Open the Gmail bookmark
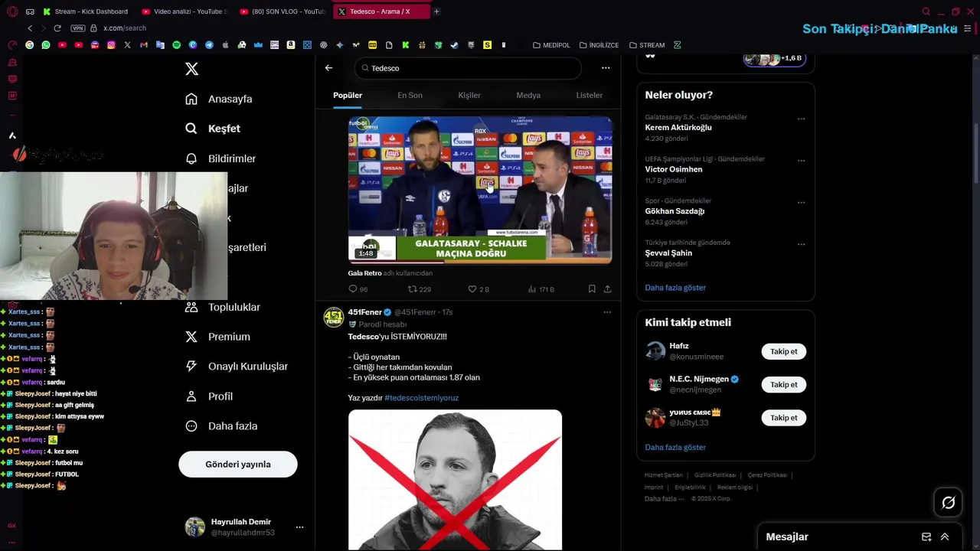980x551 pixels. [143, 45]
